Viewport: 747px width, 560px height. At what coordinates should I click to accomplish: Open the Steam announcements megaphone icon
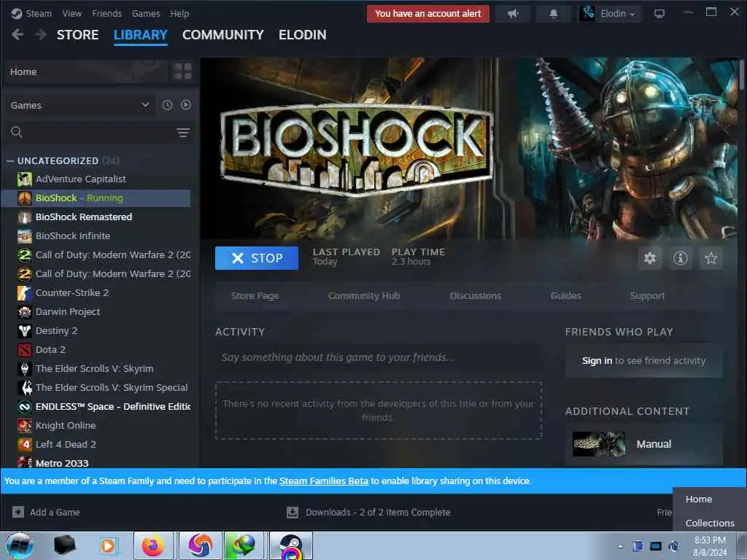[513, 14]
